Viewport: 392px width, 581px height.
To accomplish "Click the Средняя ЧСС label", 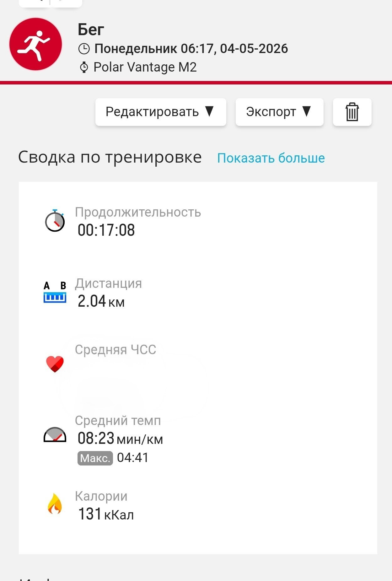I will pos(115,349).
